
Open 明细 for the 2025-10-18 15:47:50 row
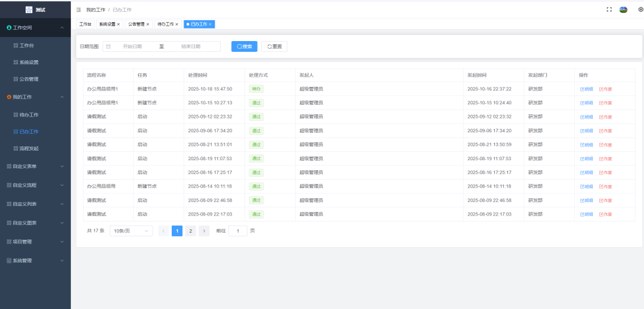(587, 89)
